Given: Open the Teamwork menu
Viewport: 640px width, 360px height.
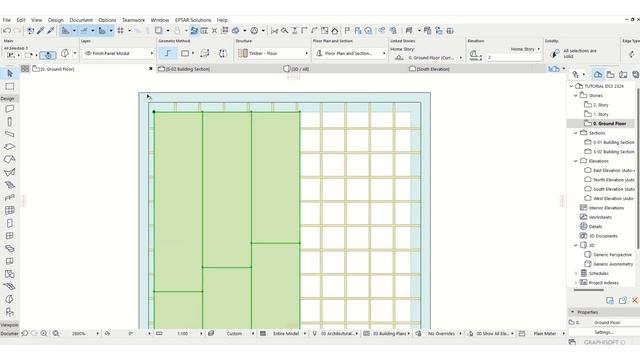Looking at the screenshot, I should click(x=133, y=20).
